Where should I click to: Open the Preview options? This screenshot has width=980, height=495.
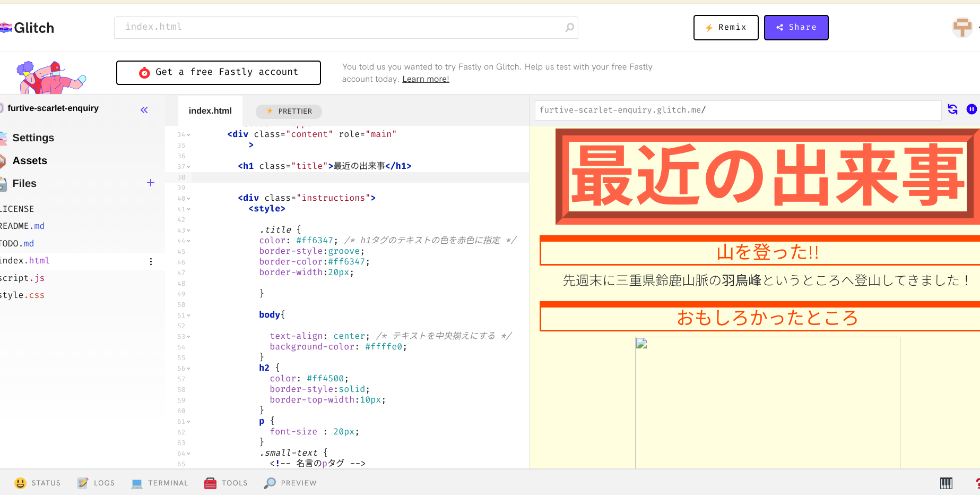click(x=290, y=483)
